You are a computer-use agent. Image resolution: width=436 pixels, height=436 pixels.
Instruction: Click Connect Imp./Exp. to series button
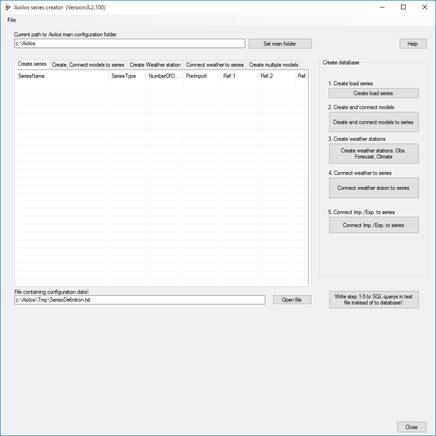coord(373,225)
